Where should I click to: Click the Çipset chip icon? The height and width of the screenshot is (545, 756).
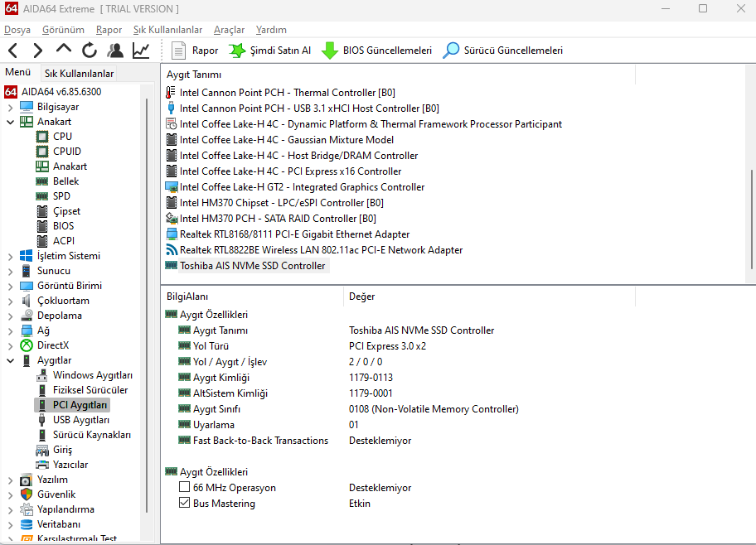42,211
